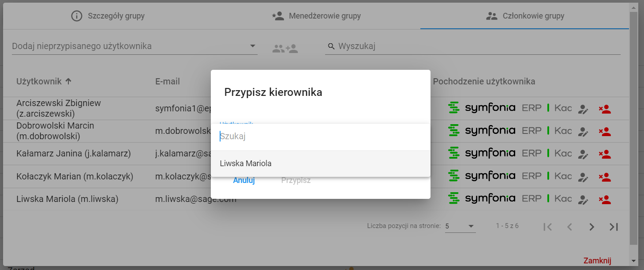The width and height of the screenshot is (644, 270).
Task: Remove user Arciszewski Zbigniew from group
Action: [x=605, y=109]
